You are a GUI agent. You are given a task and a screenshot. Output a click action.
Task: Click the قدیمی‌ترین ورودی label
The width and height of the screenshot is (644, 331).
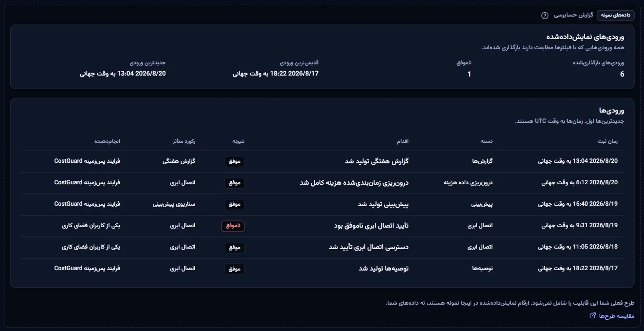[x=299, y=63]
